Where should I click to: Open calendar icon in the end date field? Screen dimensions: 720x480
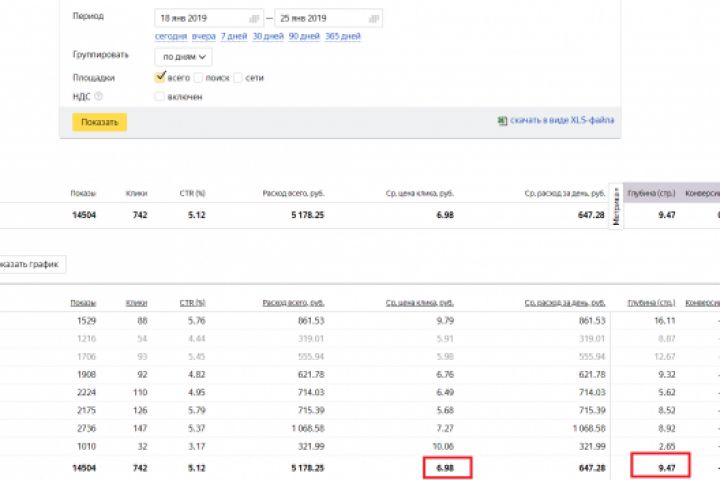374,19
